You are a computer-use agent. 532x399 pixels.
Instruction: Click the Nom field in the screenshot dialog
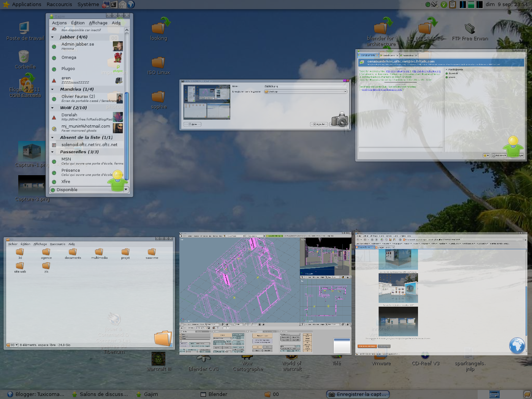click(306, 86)
